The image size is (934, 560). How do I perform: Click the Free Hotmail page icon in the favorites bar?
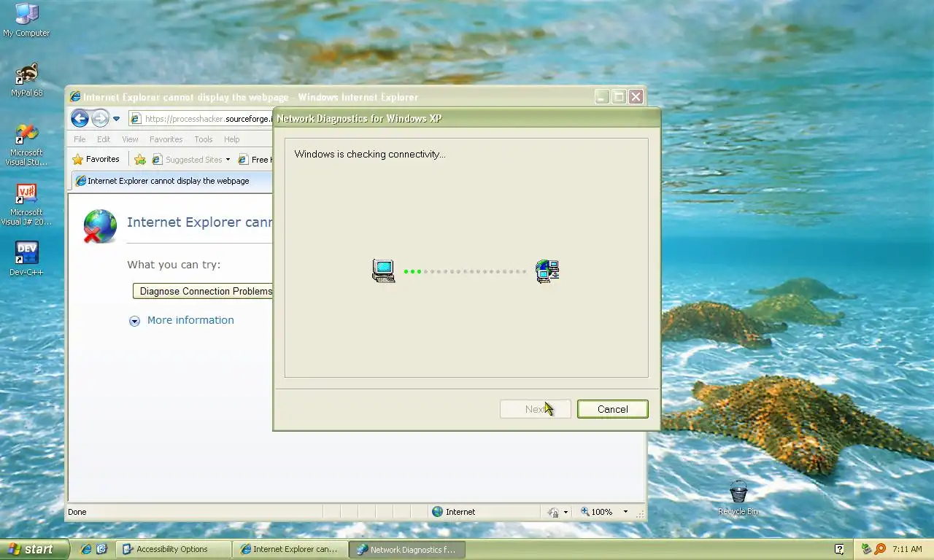(244, 160)
